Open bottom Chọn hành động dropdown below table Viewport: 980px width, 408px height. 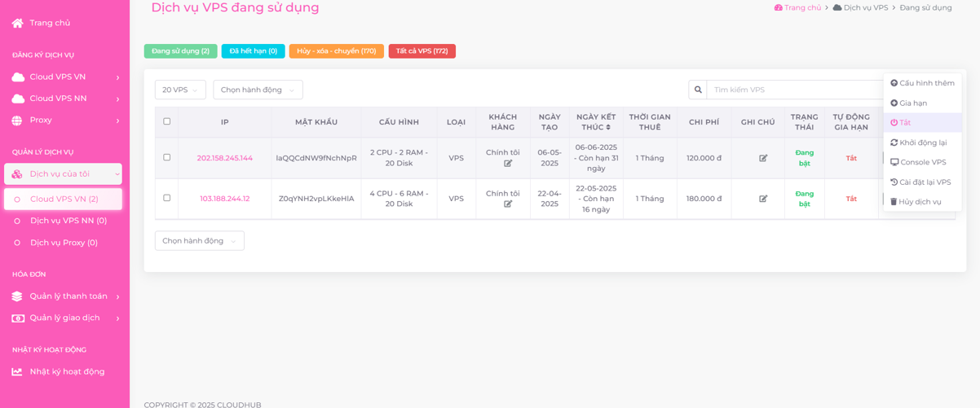pyautogui.click(x=200, y=240)
